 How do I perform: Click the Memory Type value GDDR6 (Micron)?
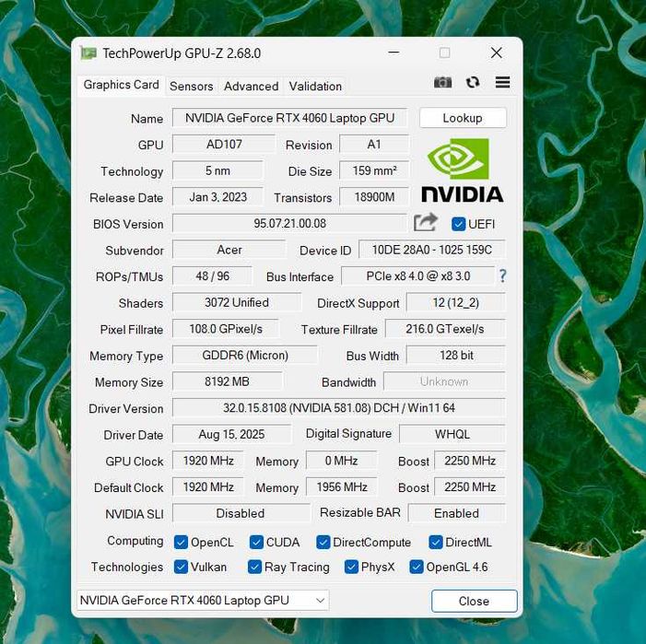point(245,356)
